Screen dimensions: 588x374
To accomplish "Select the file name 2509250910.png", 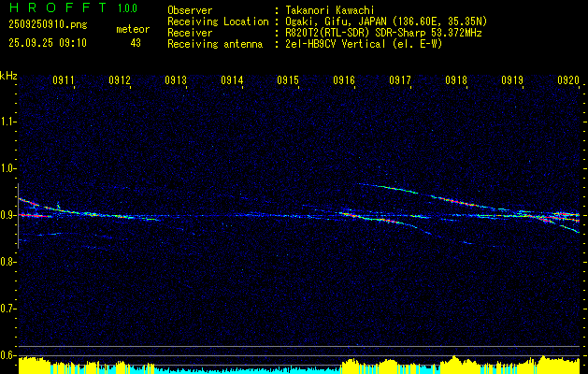I will (48, 24).
